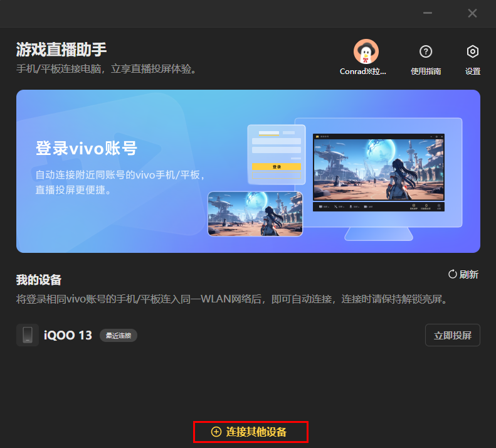Click the hexagon 设置 icon

coord(473,51)
